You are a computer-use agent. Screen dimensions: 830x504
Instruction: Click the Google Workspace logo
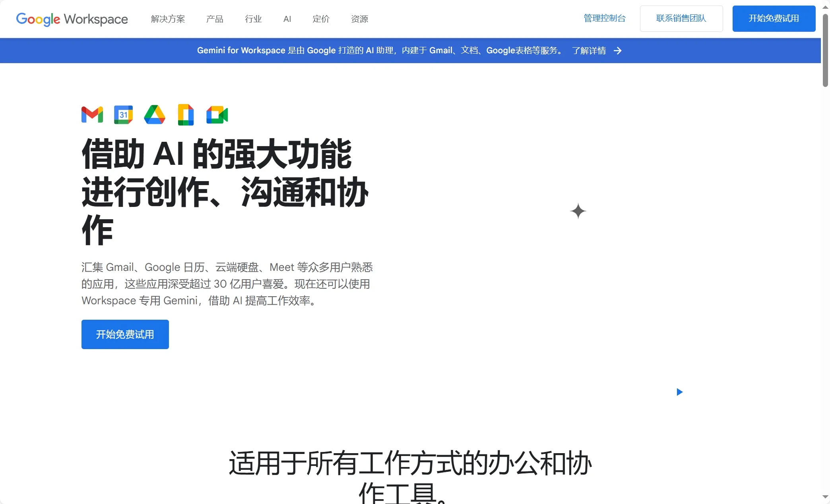pos(72,19)
